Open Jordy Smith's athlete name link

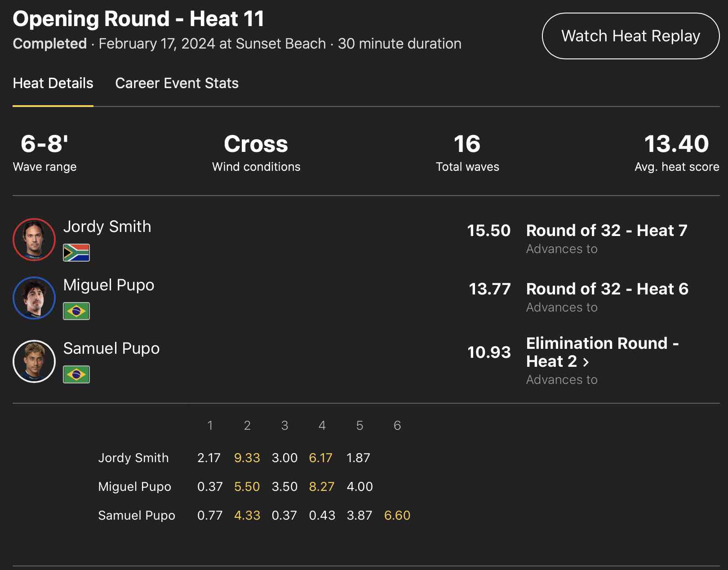107,227
